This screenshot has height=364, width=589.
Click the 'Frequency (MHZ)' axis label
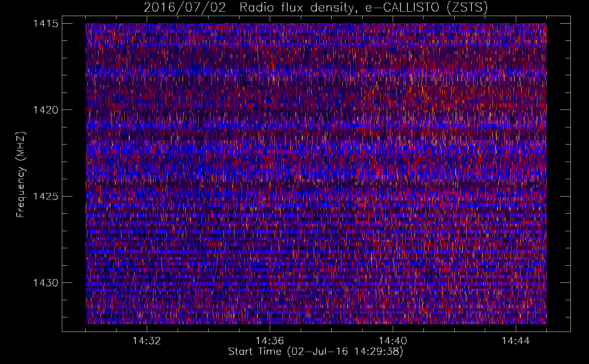coord(21,175)
